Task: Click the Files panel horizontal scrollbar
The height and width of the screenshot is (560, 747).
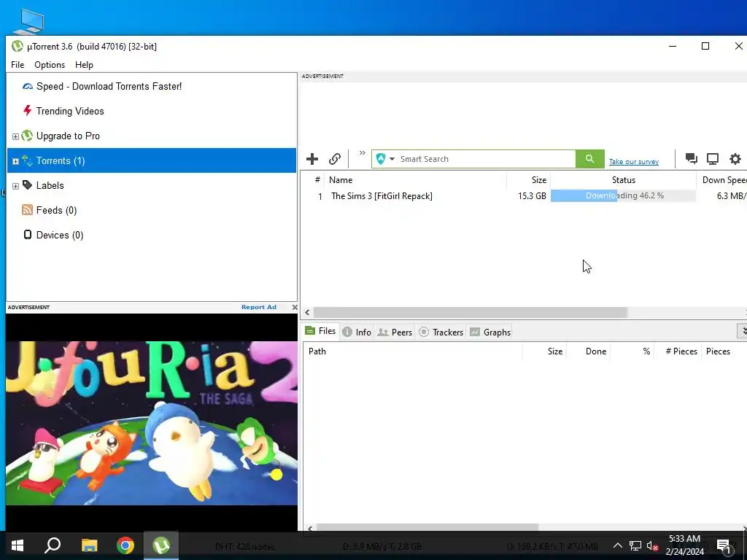Action: (x=427, y=528)
